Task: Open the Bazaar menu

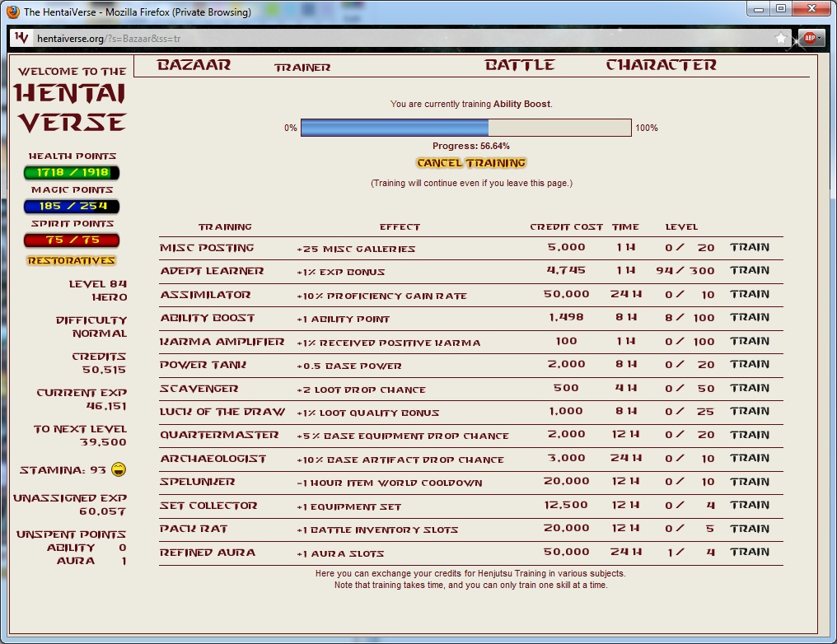Action: coord(194,65)
